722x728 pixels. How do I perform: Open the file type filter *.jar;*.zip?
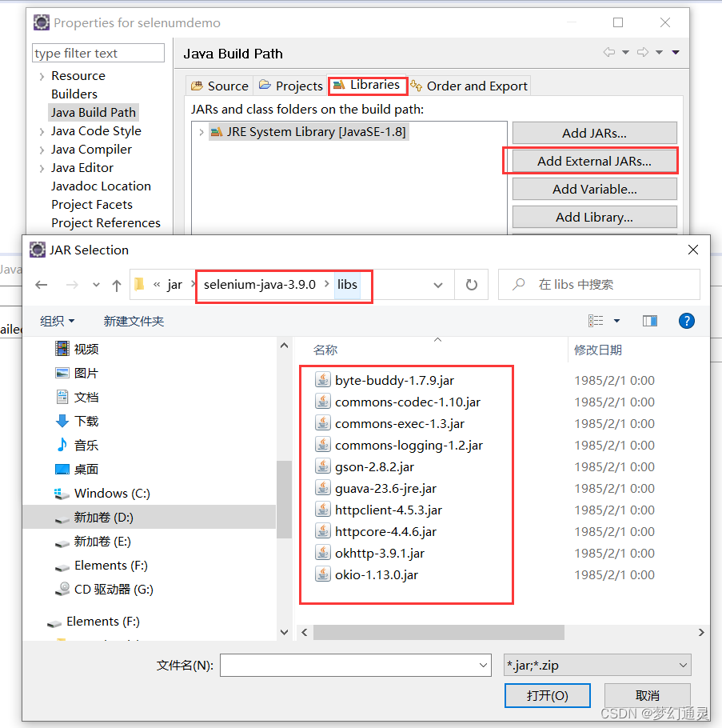click(x=597, y=666)
